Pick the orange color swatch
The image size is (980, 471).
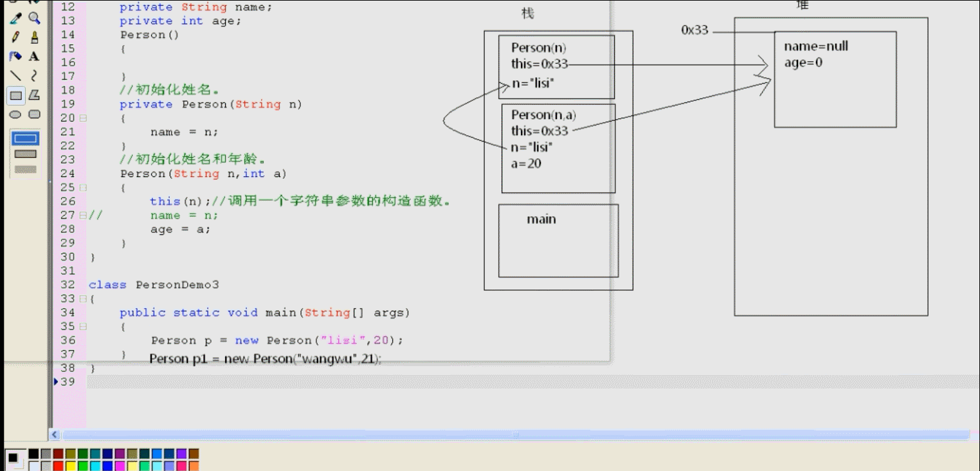point(194,466)
